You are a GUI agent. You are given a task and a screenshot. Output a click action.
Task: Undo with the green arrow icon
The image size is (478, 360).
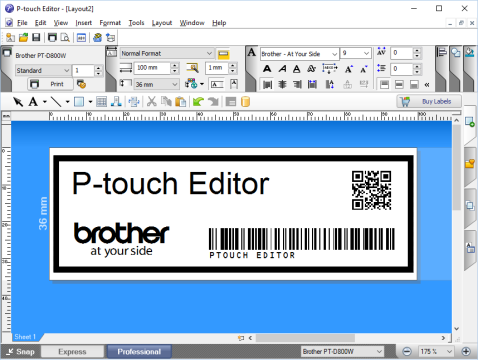click(198, 102)
